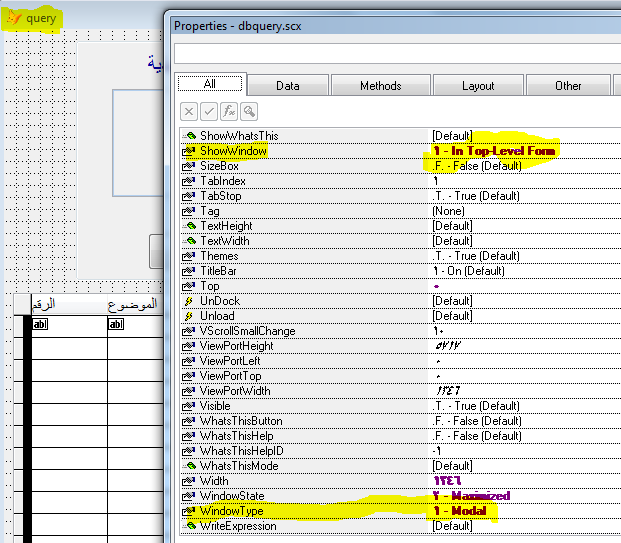Click the fox icon beside query title
The height and width of the screenshot is (543, 621).
(14, 18)
